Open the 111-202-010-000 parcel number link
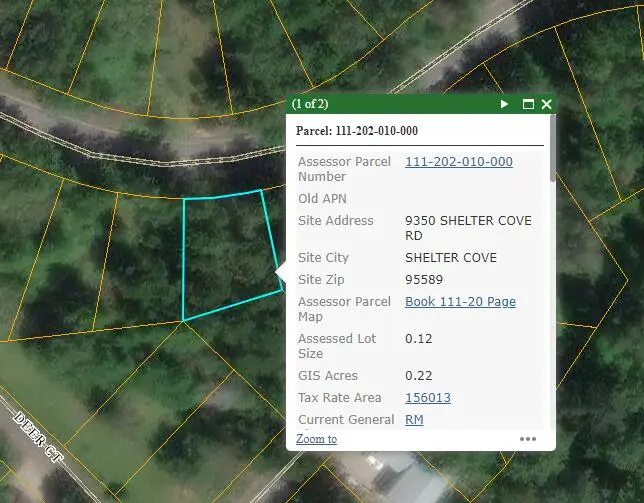644x503 pixels. click(458, 162)
